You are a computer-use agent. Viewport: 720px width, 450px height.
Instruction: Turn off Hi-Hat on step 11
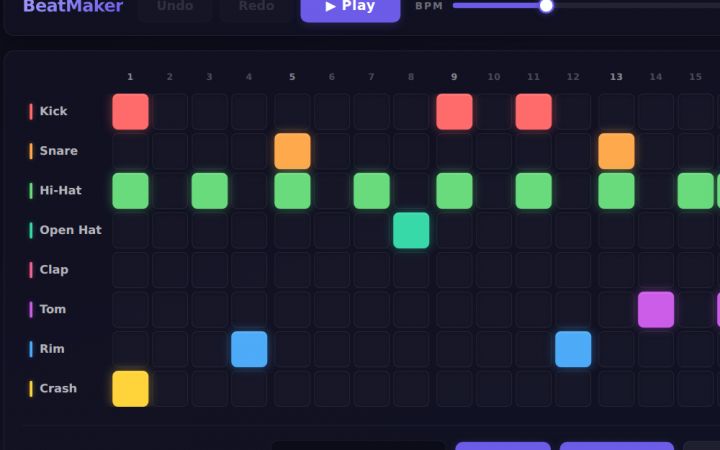(534, 191)
